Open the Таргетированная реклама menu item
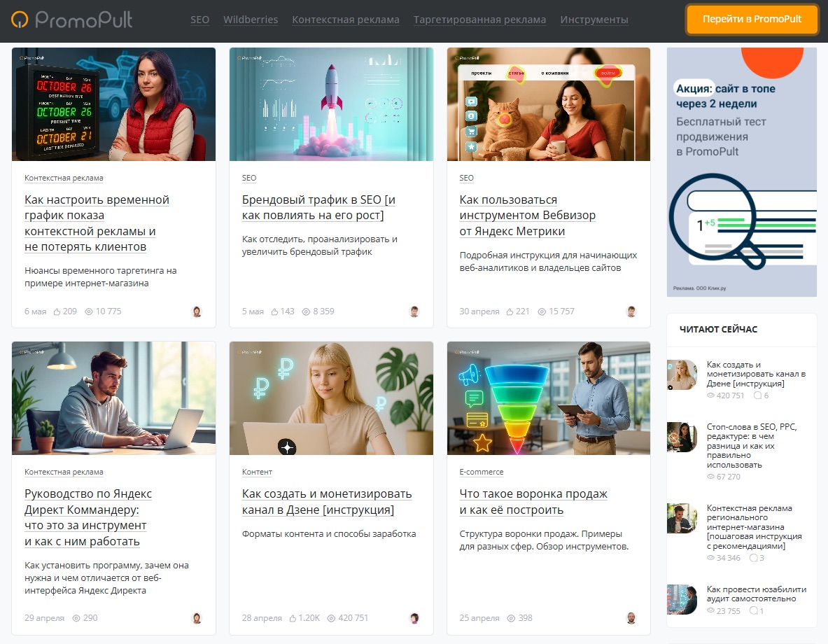The width and height of the screenshot is (828, 644). pyautogui.click(x=479, y=20)
